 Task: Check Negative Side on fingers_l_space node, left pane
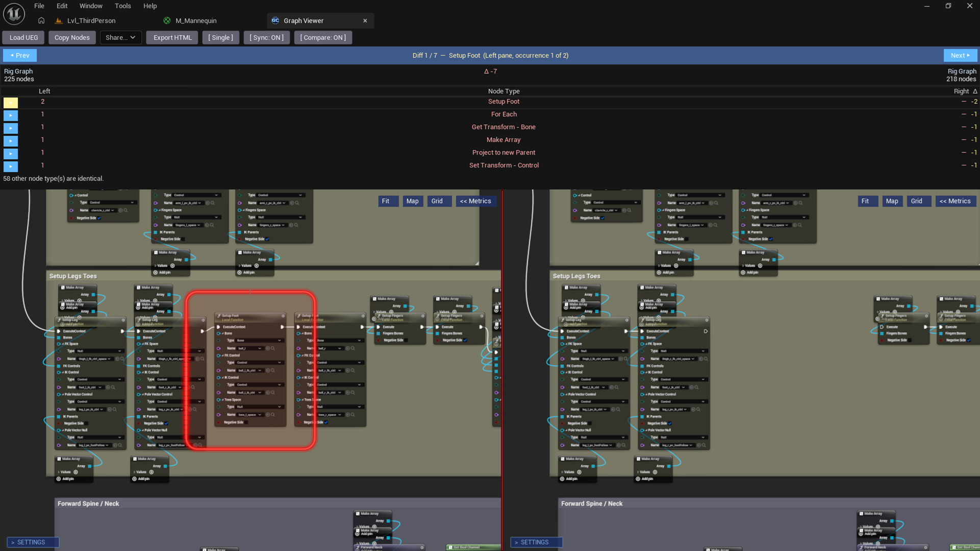pyautogui.click(x=183, y=239)
